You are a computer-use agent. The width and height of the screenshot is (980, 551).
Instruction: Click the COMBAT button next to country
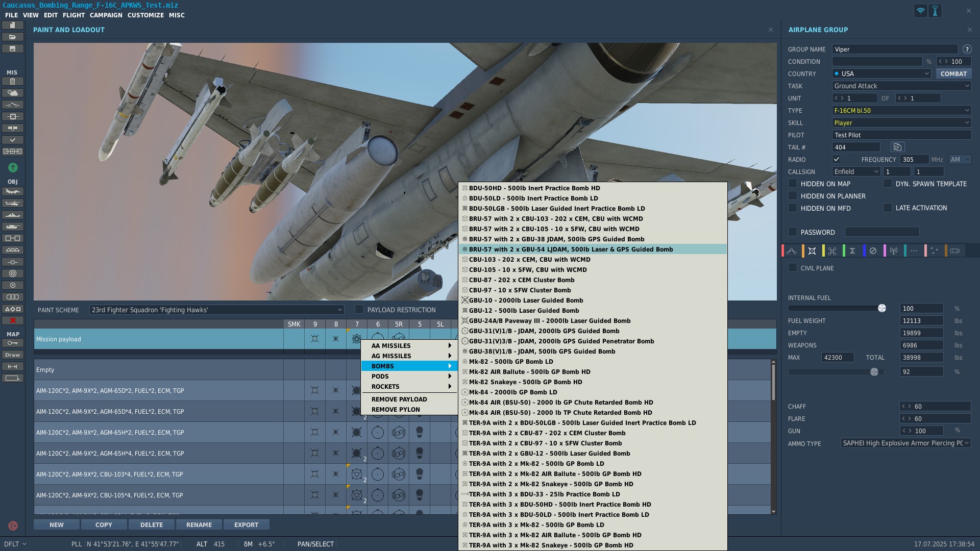[x=953, y=73]
